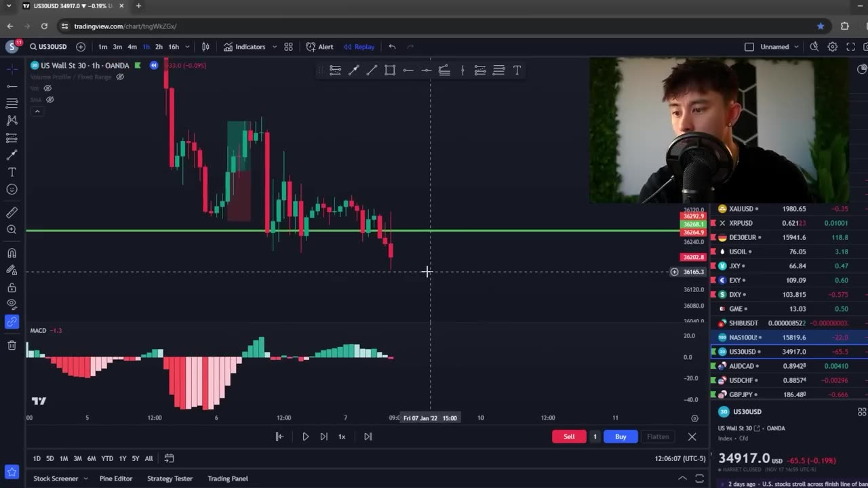This screenshot has height=488, width=868.
Task: Open the US30USD symbol search
Action: tap(47, 47)
